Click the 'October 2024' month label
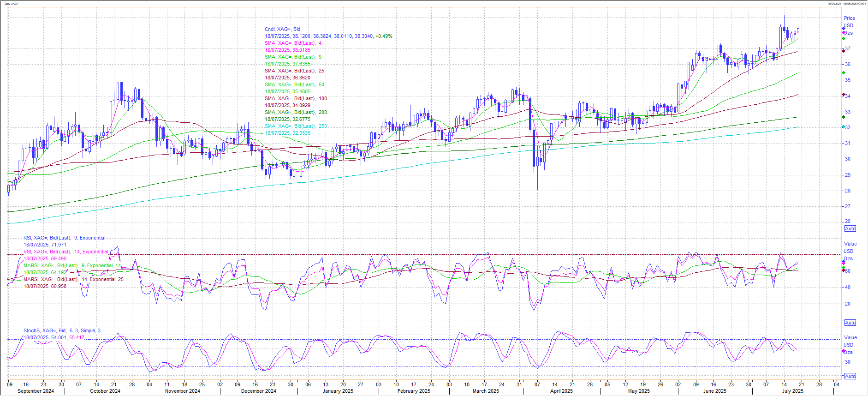The height and width of the screenshot is (396, 868). [105, 391]
